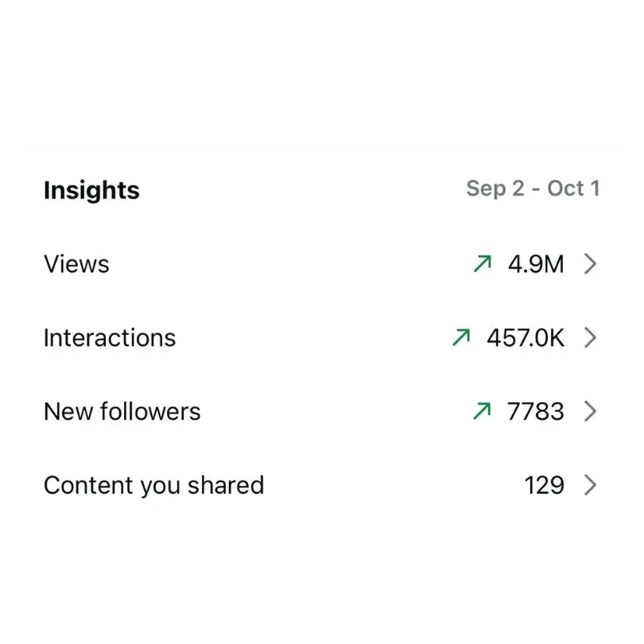644x644 pixels.
Task: Tap the word 'Content' in Content you shared
Action: tap(89, 485)
